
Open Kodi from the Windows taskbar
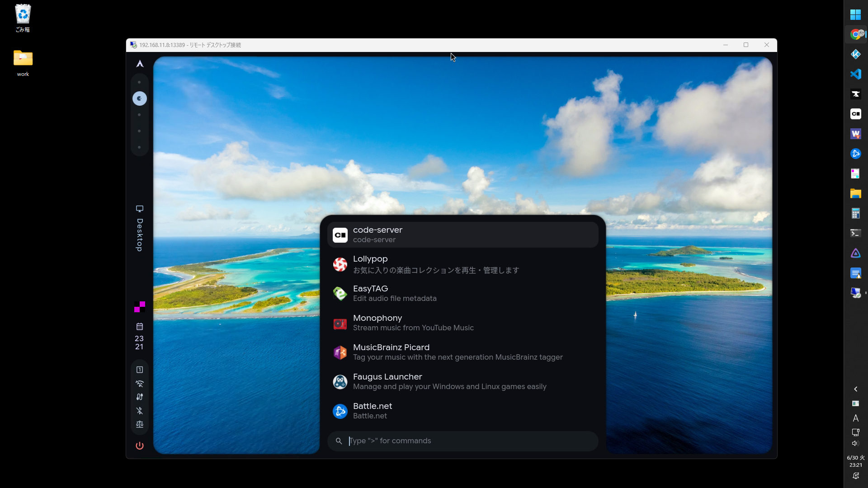click(x=855, y=54)
